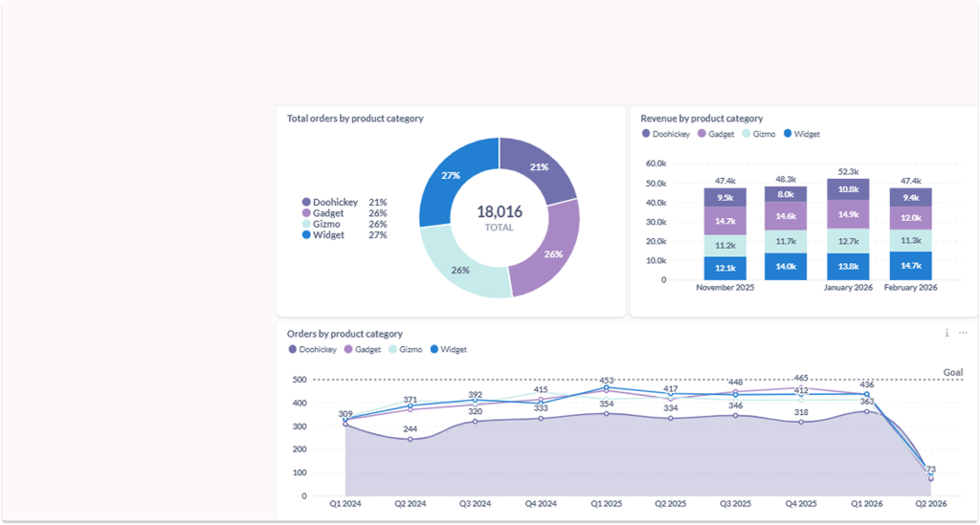
Task: Click the 18,016 total in donut center
Action: (500, 211)
